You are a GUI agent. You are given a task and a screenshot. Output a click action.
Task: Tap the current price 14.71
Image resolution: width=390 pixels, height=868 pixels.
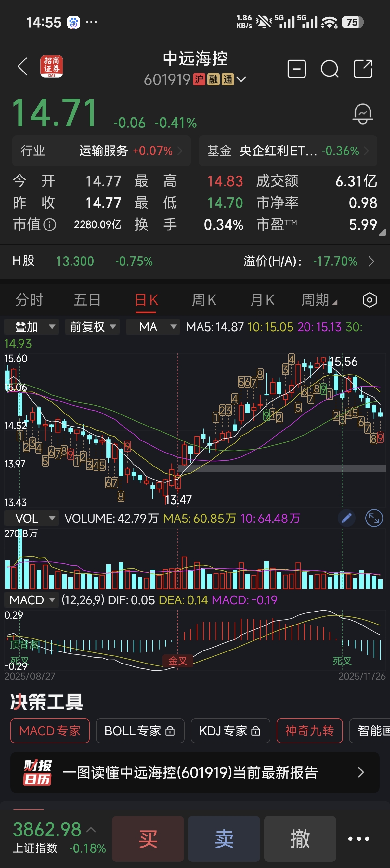(x=55, y=113)
